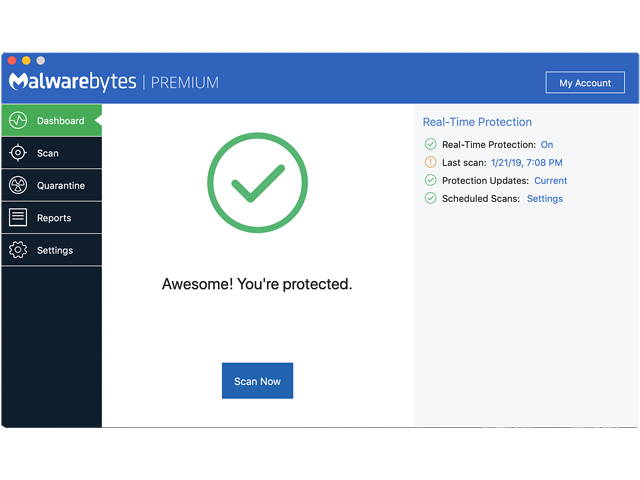Click the Real-Time Protection On link
The width and height of the screenshot is (640, 480).
[x=547, y=144]
